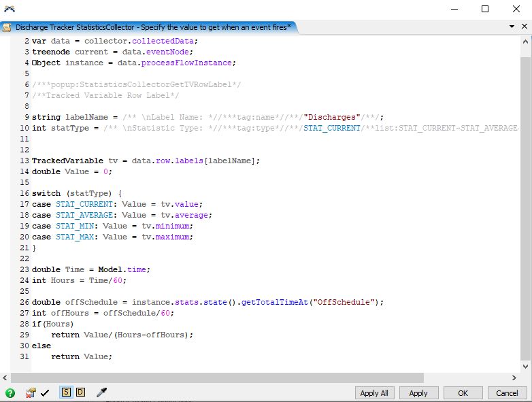Screen dimensions: 532x402
Task: Click processFlowInstance on line 4
Action: 186,63
